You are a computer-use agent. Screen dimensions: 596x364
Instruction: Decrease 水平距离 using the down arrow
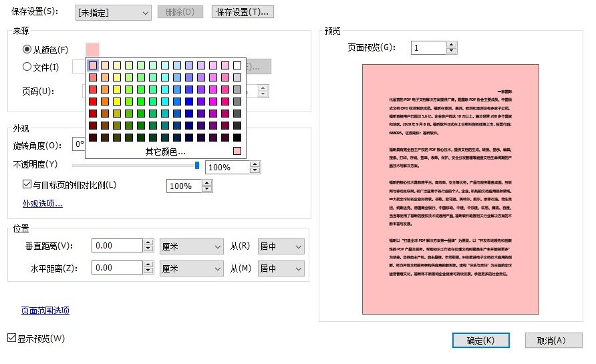pos(148,270)
